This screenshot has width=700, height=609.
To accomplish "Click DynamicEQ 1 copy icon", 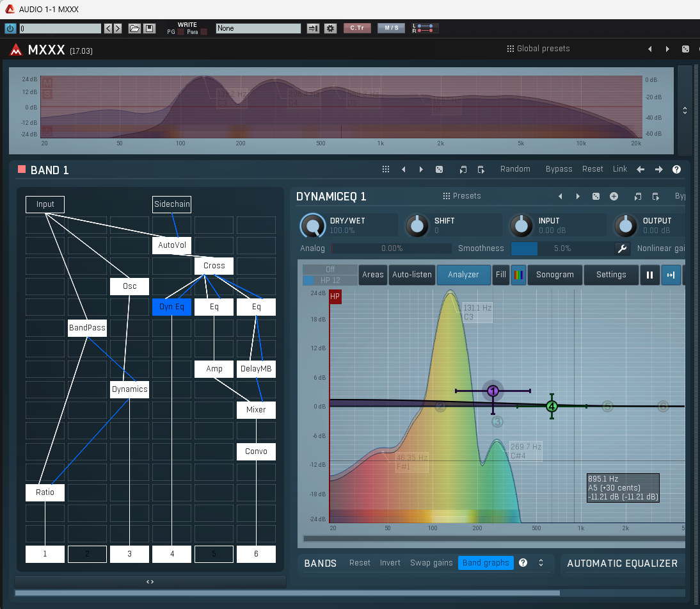I will click(x=637, y=196).
